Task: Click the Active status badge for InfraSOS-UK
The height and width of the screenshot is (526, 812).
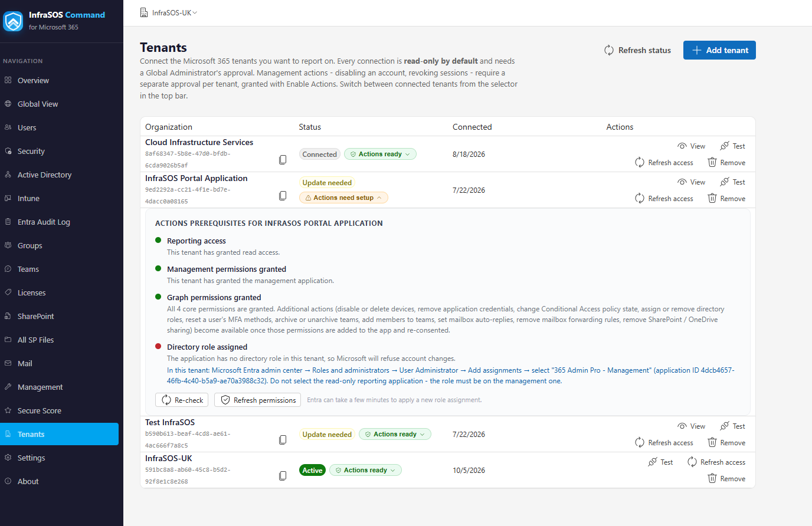Action: click(312, 470)
